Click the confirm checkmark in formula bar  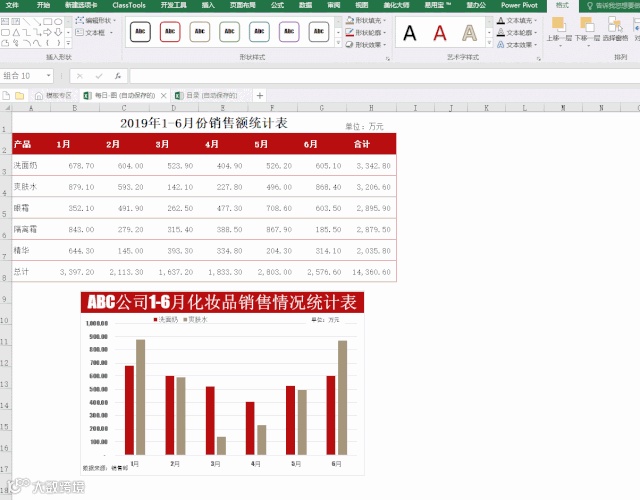(99, 76)
